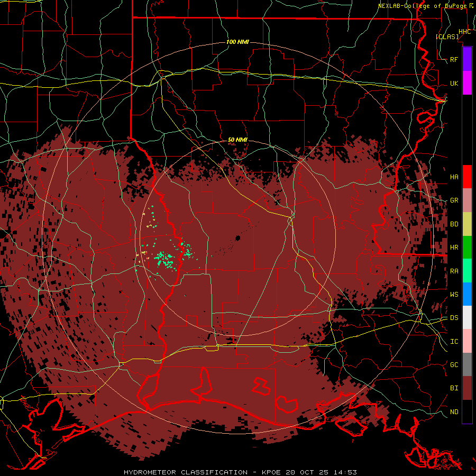476x476 pixels.
Task: Click the 'HR' legend label
Action: [454, 248]
